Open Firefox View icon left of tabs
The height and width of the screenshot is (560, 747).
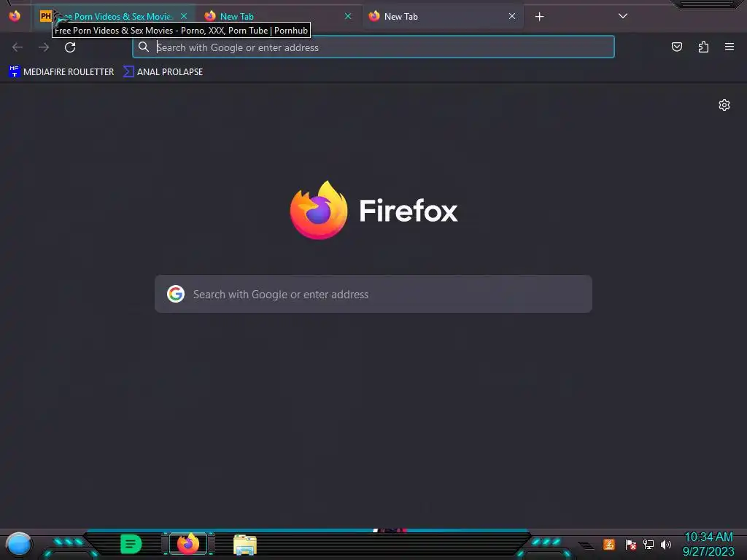15,16
